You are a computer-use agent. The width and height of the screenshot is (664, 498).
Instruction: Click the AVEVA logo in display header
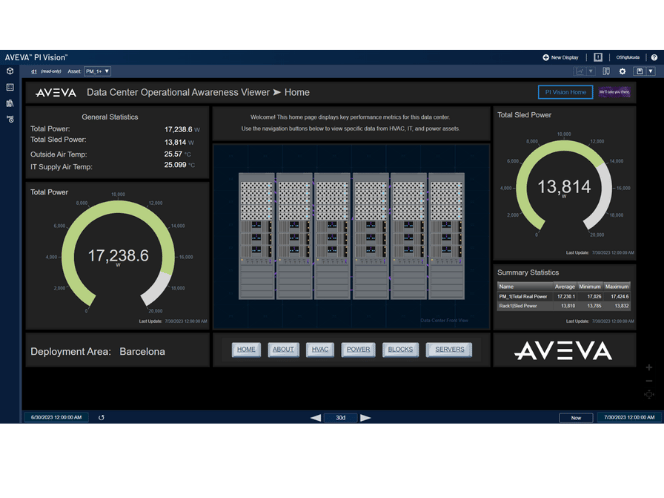coord(55,93)
